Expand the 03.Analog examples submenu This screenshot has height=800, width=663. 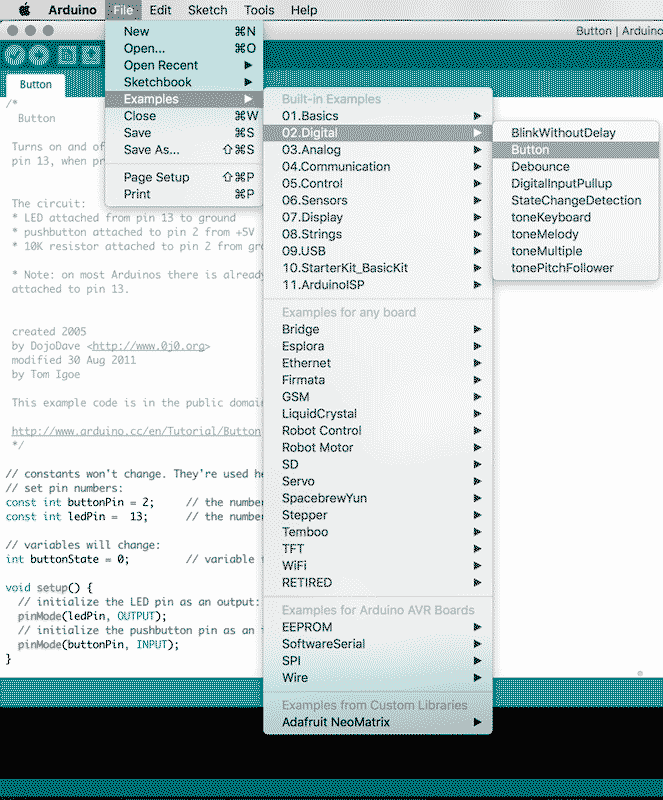point(378,149)
